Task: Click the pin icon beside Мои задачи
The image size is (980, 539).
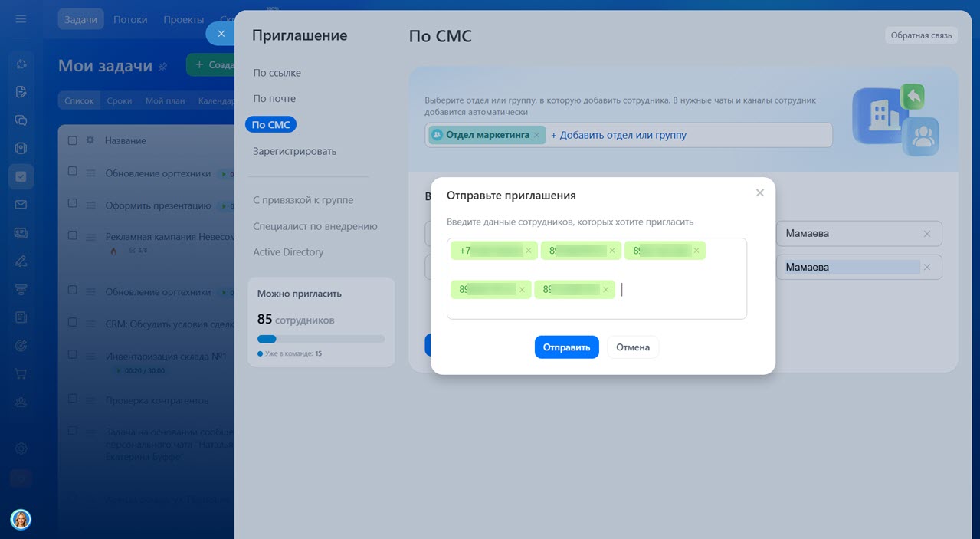Action: point(162,67)
